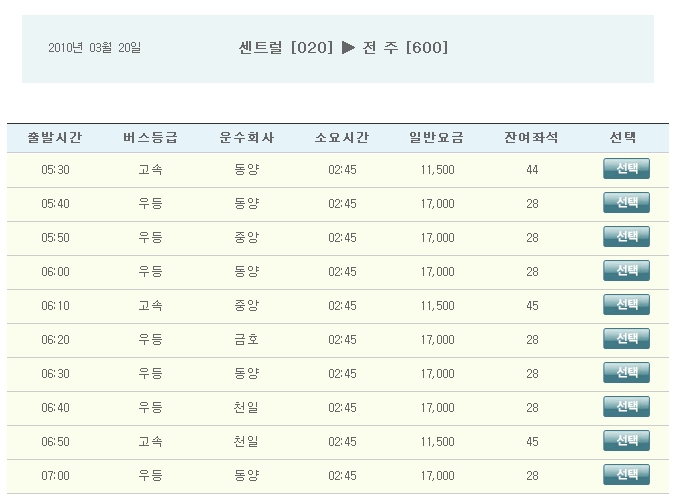Click the 잔여좌석 column header
Screen dimensions: 684x498
pyautogui.click(x=531, y=138)
